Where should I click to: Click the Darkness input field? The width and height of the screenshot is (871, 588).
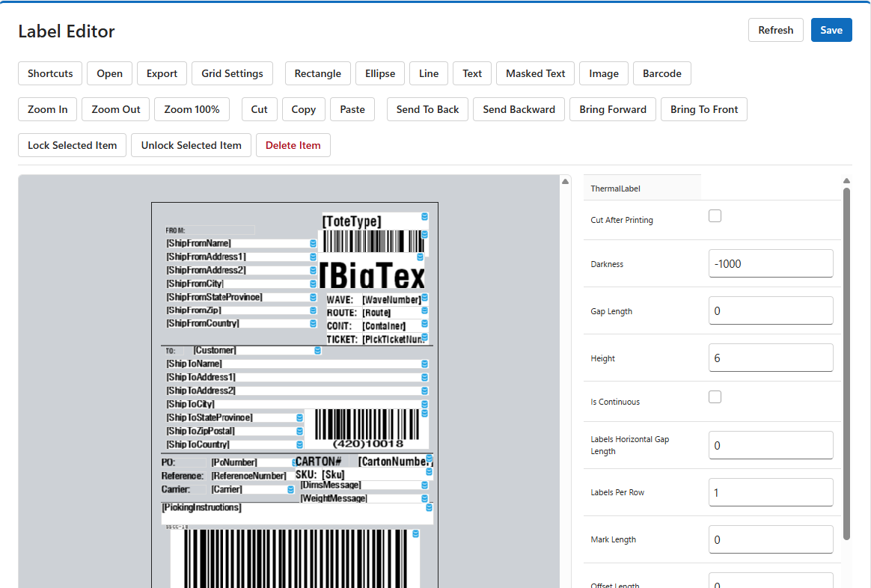point(771,264)
